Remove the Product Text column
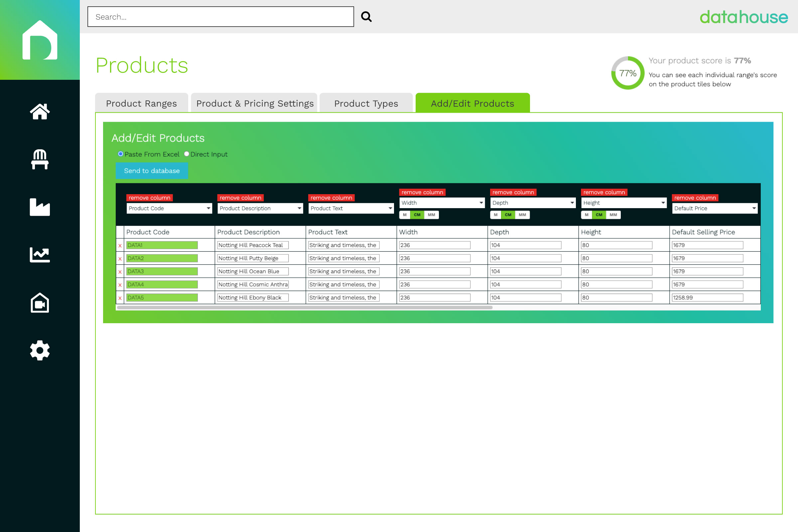The height and width of the screenshot is (532, 798). pyautogui.click(x=332, y=198)
